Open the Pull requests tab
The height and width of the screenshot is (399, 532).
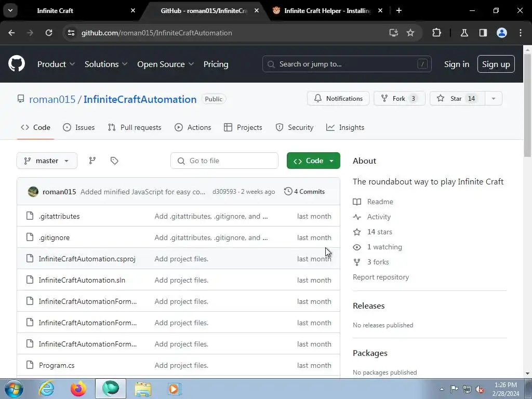[135, 127]
